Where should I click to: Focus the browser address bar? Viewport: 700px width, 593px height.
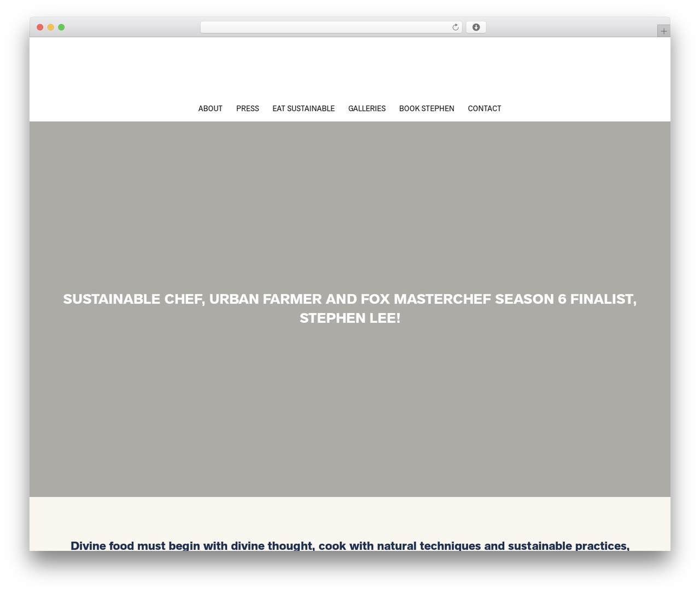331,27
